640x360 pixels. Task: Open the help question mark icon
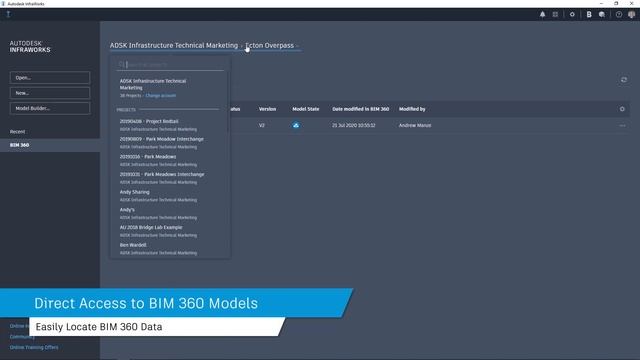(x=619, y=14)
